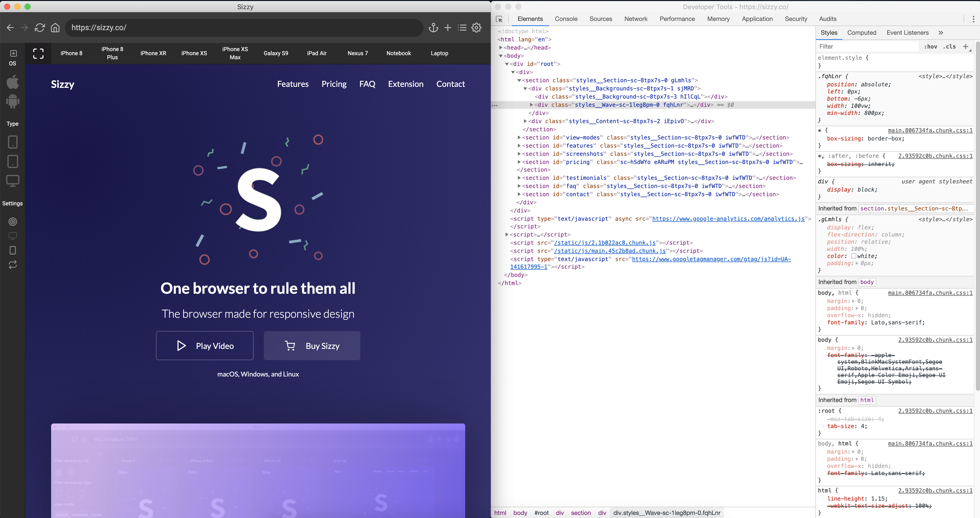This screenshot has width=980, height=518.
Task: Filter devices by Android OS
Action: 13,101
